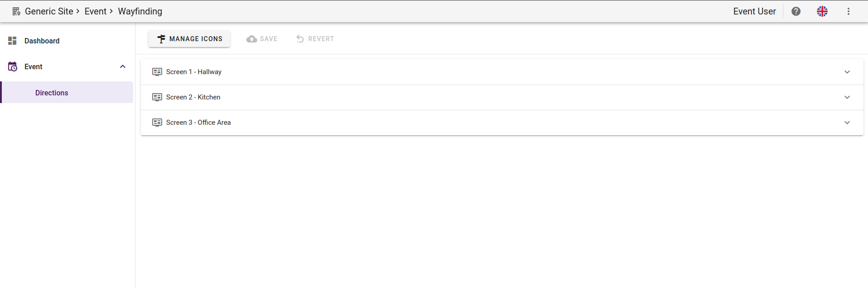This screenshot has height=288, width=868.
Task: Click the screen icon next to Screen 1 - Hallway
Action: (157, 71)
